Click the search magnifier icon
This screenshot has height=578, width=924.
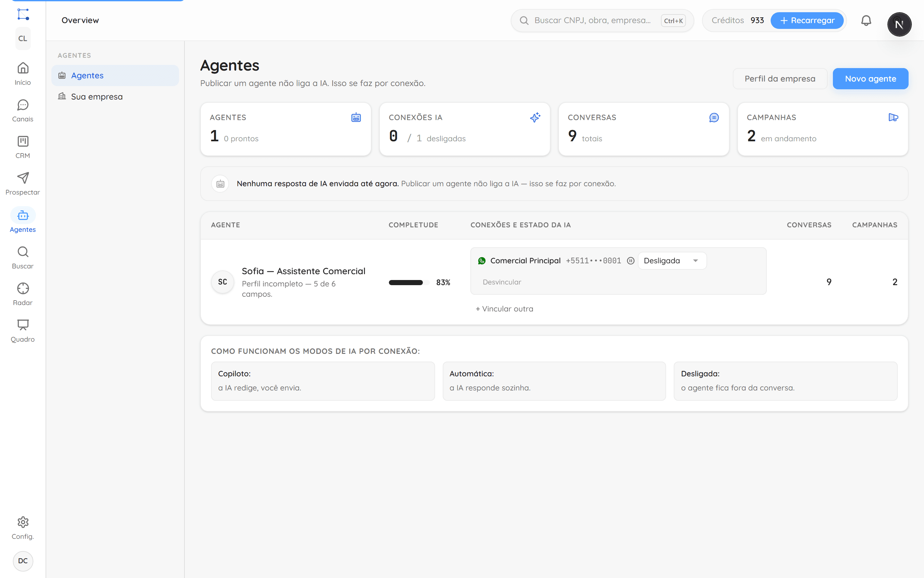point(524,21)
